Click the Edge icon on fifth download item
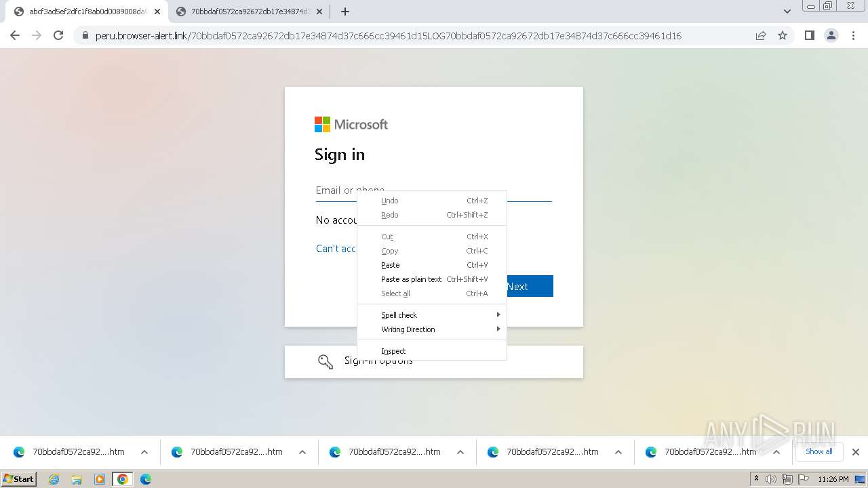868x488 pixels. [x=651, y=452]
